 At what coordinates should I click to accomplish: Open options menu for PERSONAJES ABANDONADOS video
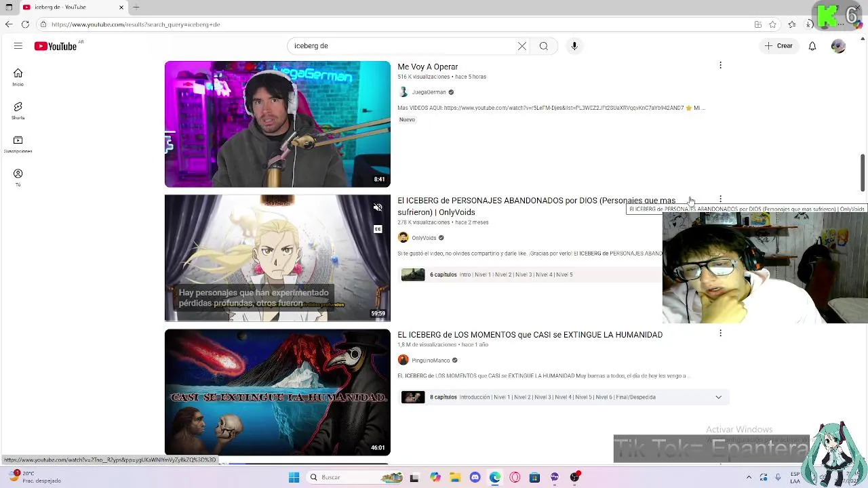(x=720, y=200)
